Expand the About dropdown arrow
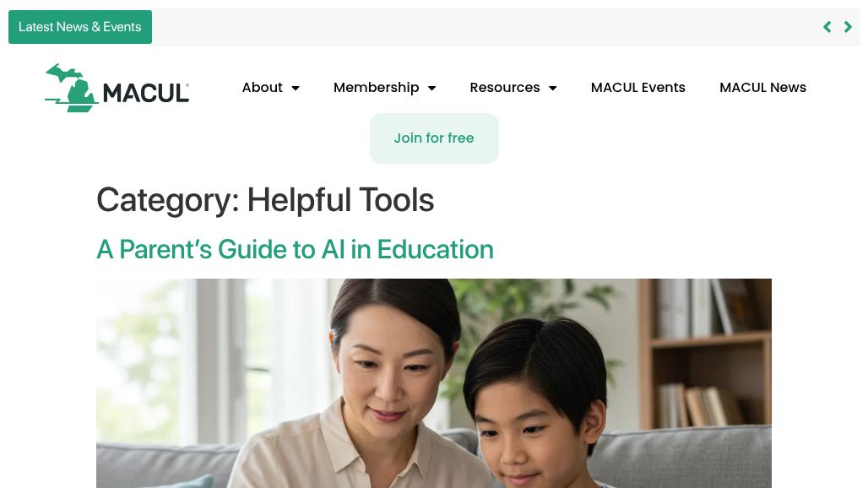 click(296, 88)
